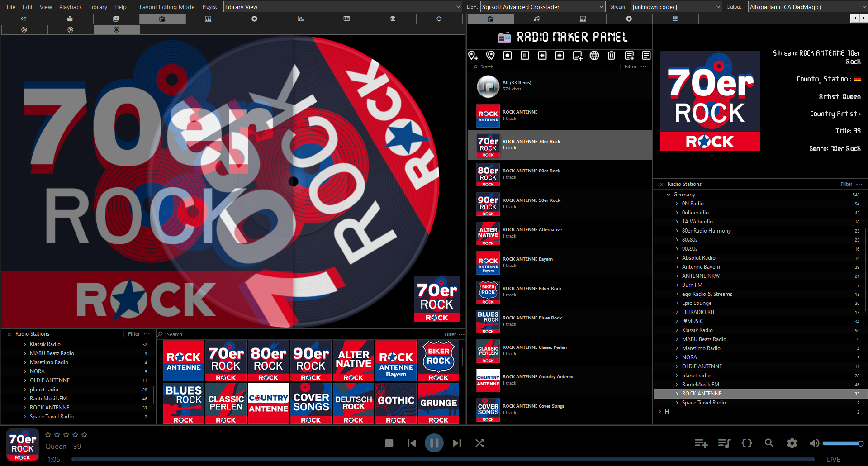
Task: Open search magnifier in player bar
Action: click(x=769, y=443)
